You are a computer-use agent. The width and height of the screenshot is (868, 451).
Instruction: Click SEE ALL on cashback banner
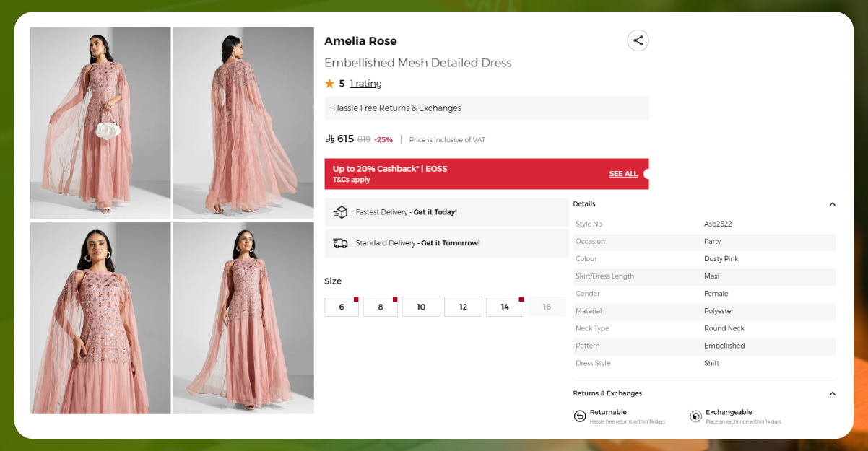[622, 174]
